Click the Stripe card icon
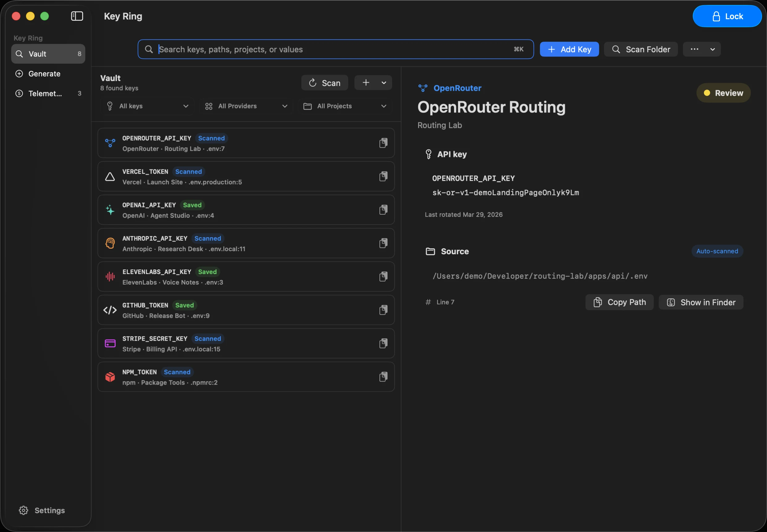The image size is (767, 532). coord(110,343)
